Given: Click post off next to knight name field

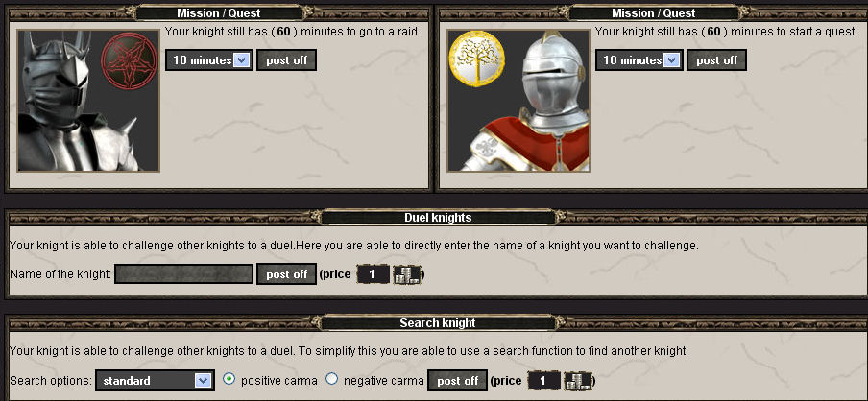Looking at the screenshot, I should pyautogui.click(x=287, y=274).
